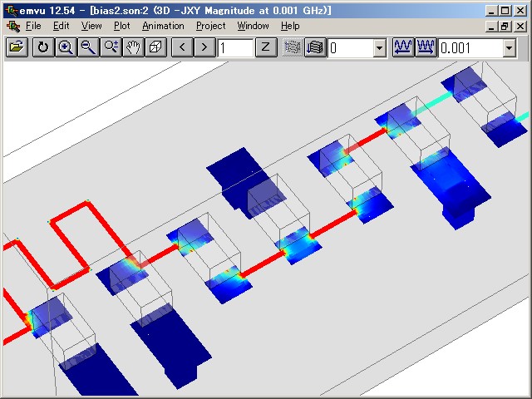Open the Window menu
This screenshot has height=399, width=532.
pyautogui.click(x=253, y=26)
